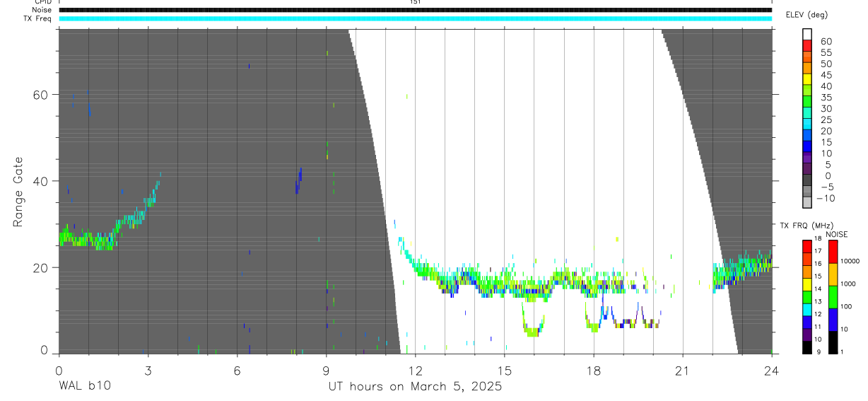Click the CPID value '151'
The width and height of the screenshot is (868, 401).
coord(415,2)
